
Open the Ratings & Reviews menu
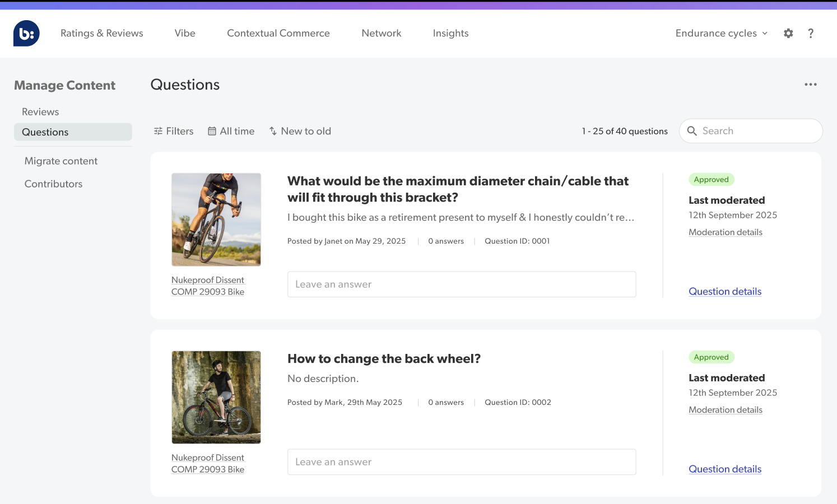(x=102, y=33)
